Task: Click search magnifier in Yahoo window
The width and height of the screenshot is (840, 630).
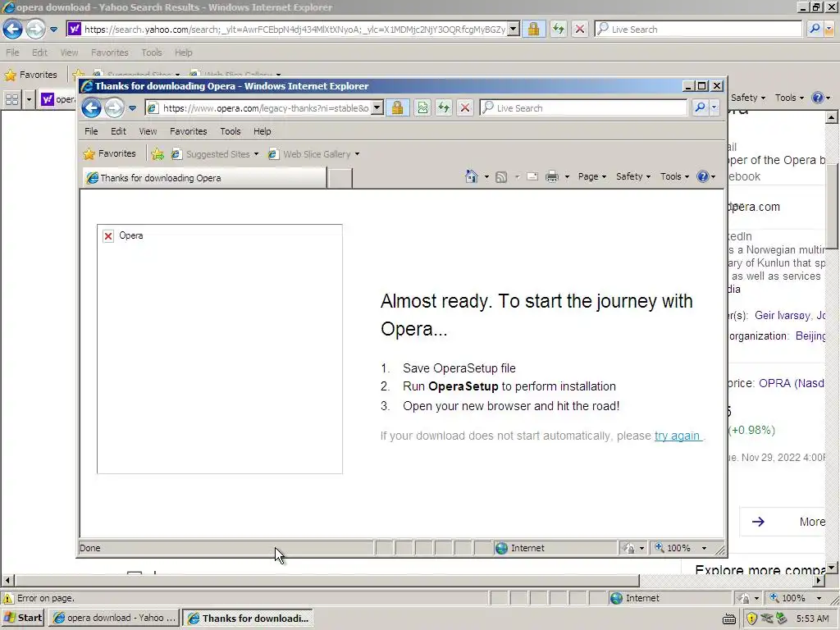Action: tap(815, 29)
